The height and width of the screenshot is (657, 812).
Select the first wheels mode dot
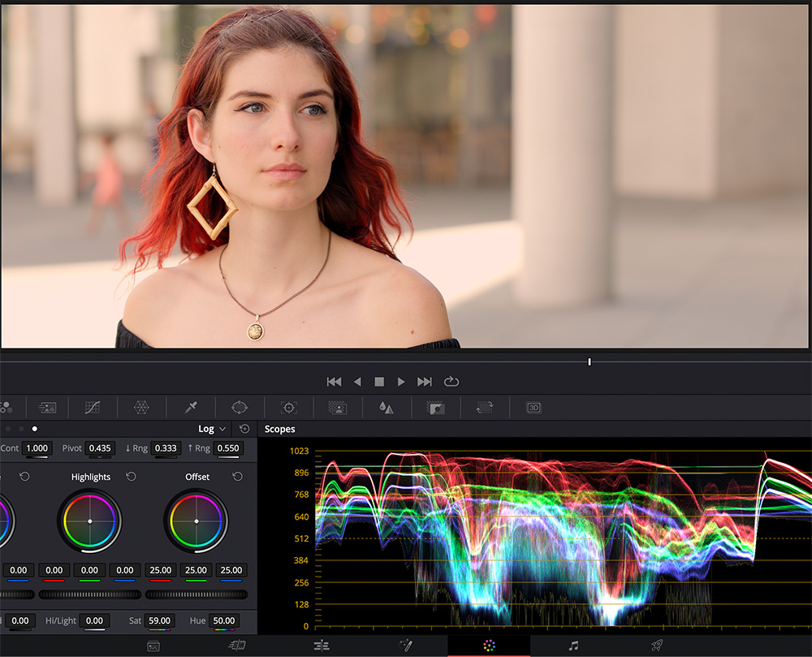point(8,429)
